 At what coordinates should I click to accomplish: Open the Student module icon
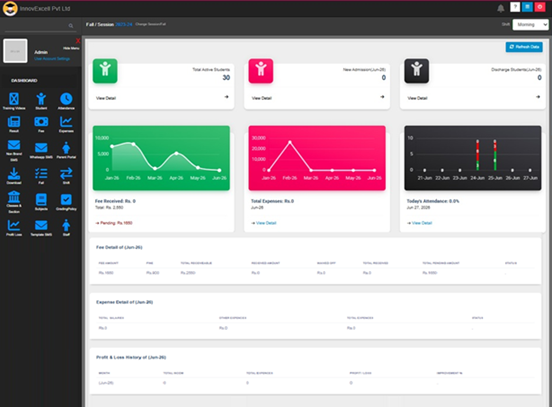[41, 99]
